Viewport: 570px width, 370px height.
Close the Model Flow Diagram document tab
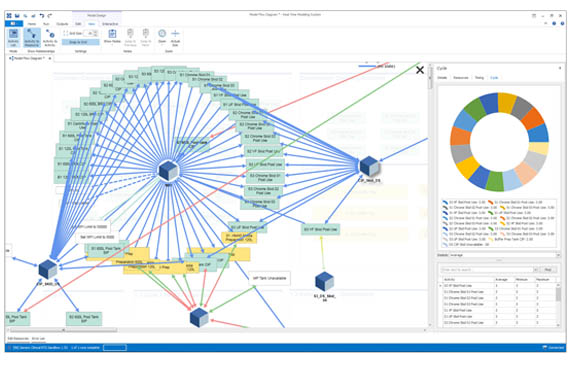pos(50,58)
